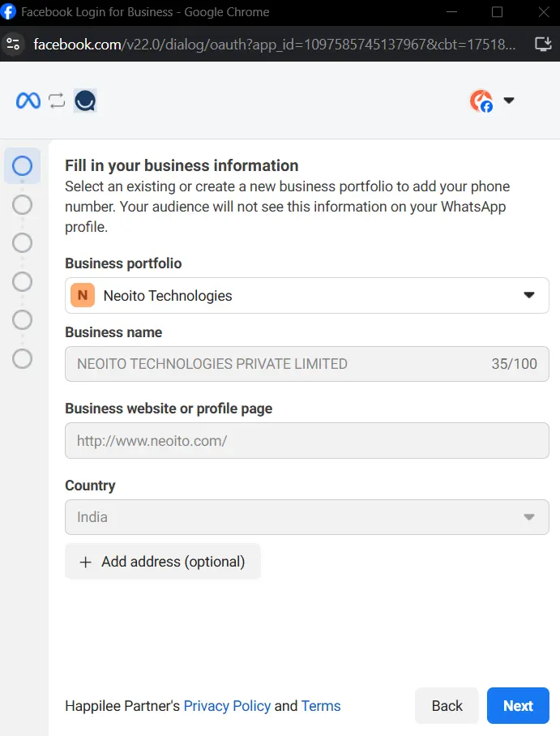Click the Meta logo in the header
Image resolution: width=560 pixels, height=736 pixels.
pos(28,100)
